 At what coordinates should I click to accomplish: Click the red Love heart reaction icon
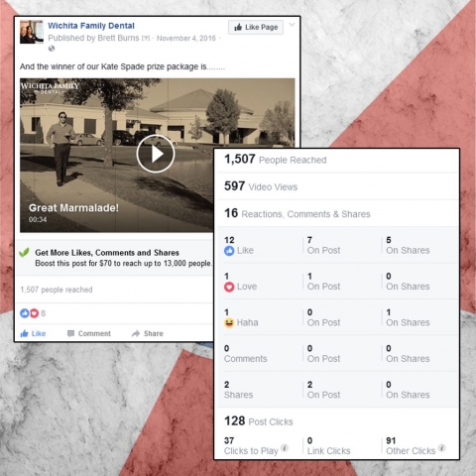click(x=229, y=287)
